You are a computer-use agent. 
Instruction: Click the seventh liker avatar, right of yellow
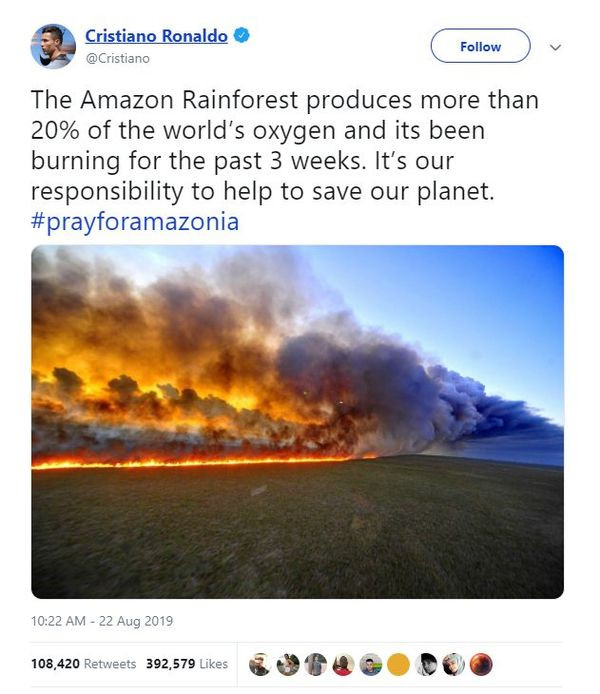(x=428, y=664)
